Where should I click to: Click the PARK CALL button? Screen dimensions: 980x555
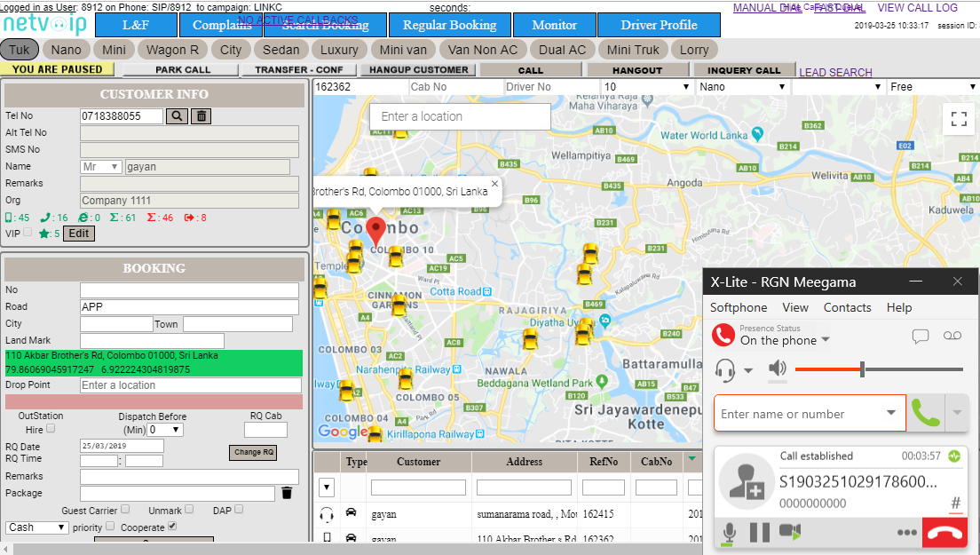pos(183,69)
